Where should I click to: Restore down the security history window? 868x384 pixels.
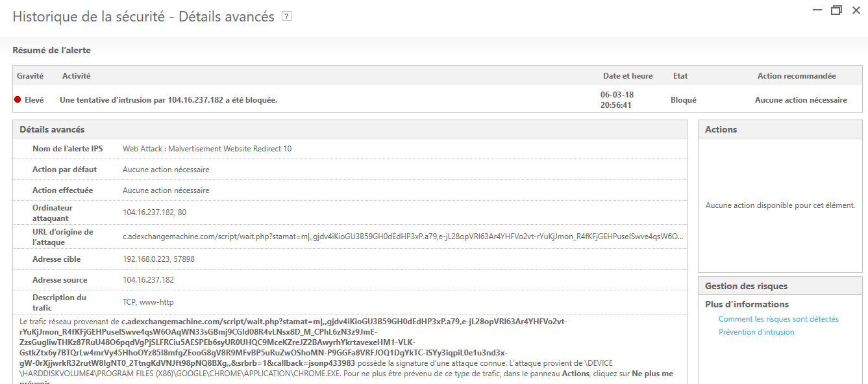[x=836, y=10]
